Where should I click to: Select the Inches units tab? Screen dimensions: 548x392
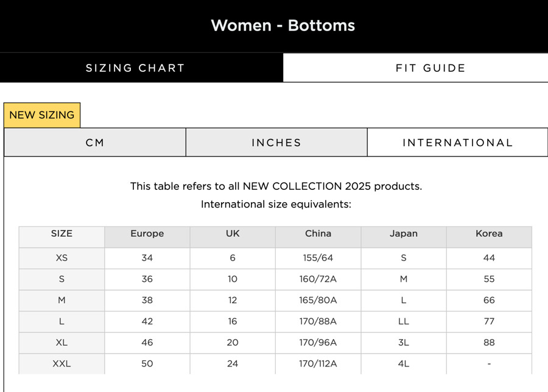coord(276,143)
